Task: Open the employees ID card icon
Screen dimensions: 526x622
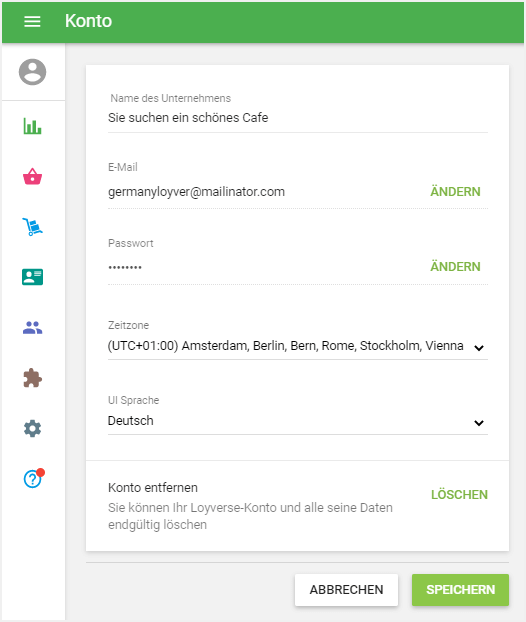Action: (x=33, y=277)
